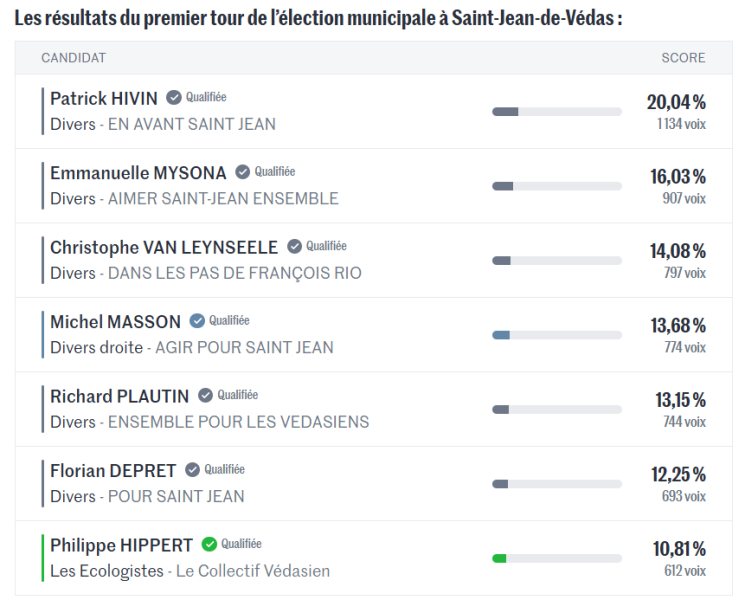Click the green checkmark icon beside Philippe HIPPERT

tap(209, 544)
